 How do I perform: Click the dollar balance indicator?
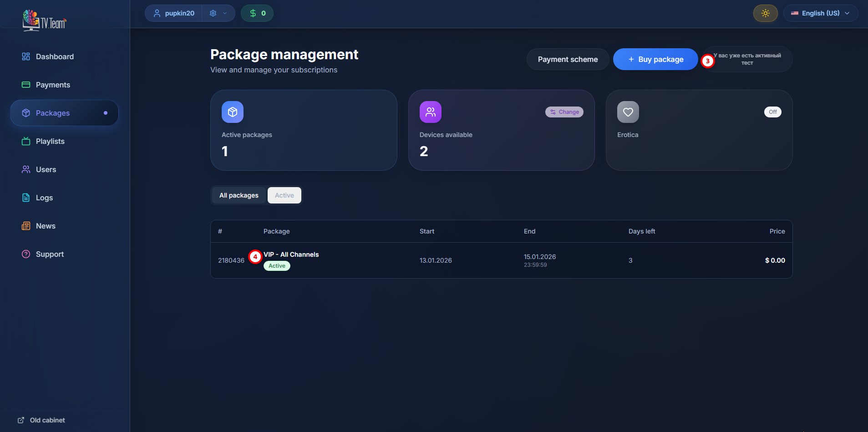(x=257, y=13)
